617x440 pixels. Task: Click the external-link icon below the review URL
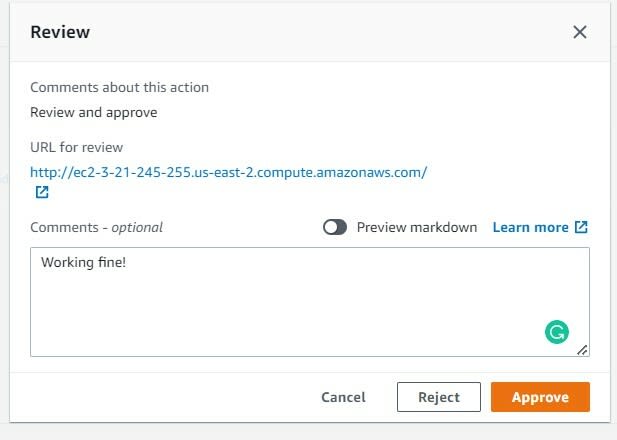(x=42, y=192)
